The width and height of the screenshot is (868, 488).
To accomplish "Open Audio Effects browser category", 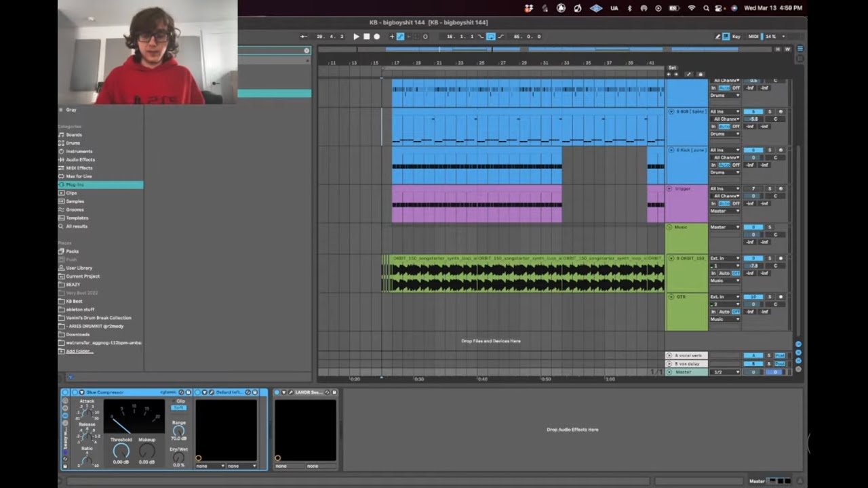I will coord(81,160).
